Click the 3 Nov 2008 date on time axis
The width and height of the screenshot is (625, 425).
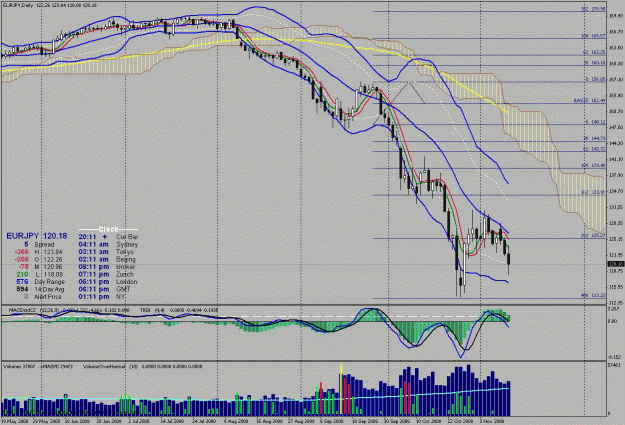[491, 421]
